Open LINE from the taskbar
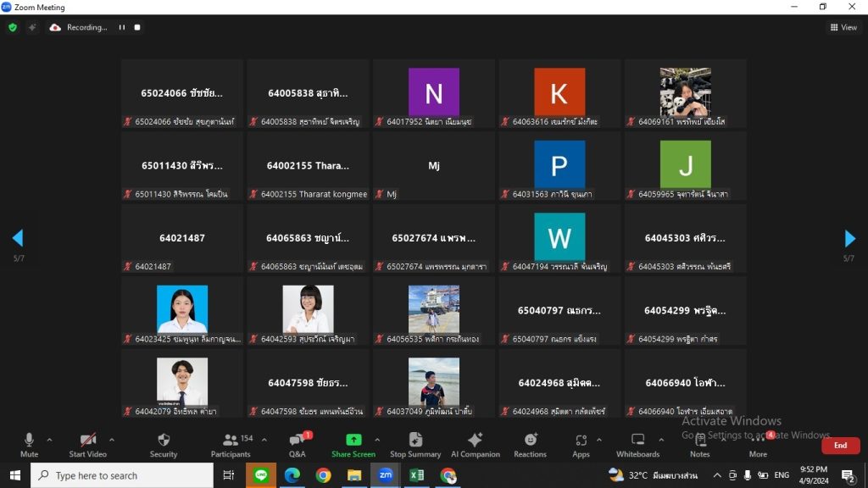The height and width of the screenshot is (488, 868). (261, 475)
